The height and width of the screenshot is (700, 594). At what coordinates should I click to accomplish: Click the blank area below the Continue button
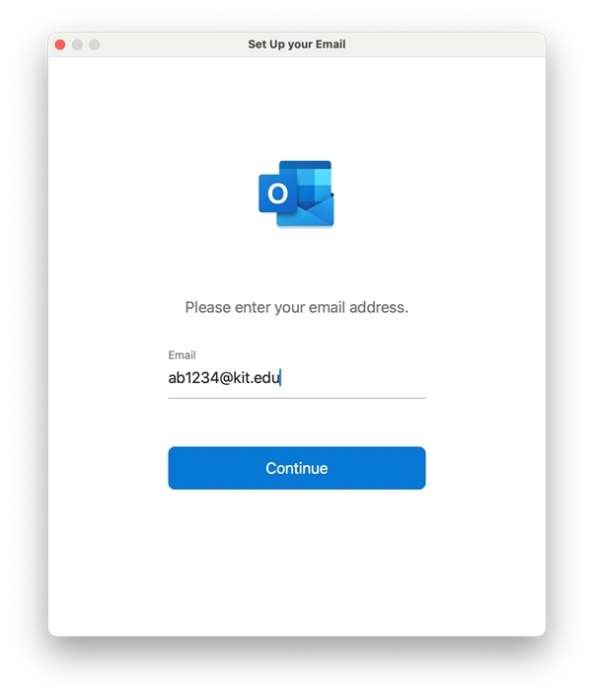pos(296,563)
